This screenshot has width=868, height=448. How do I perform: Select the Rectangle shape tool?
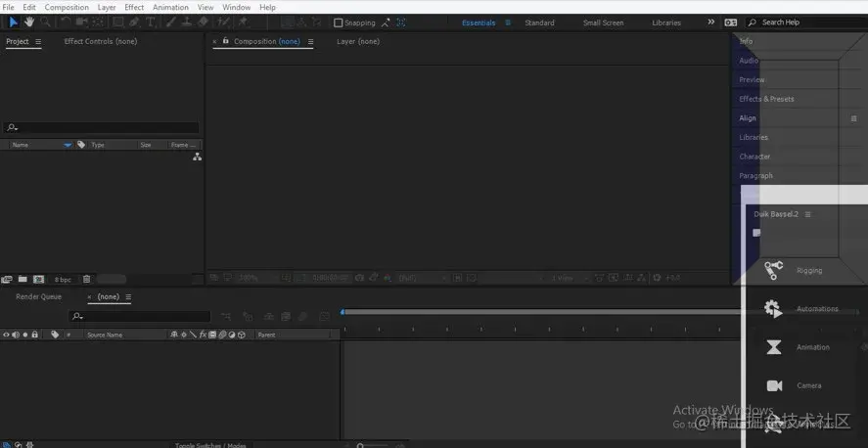coord(117,22)
